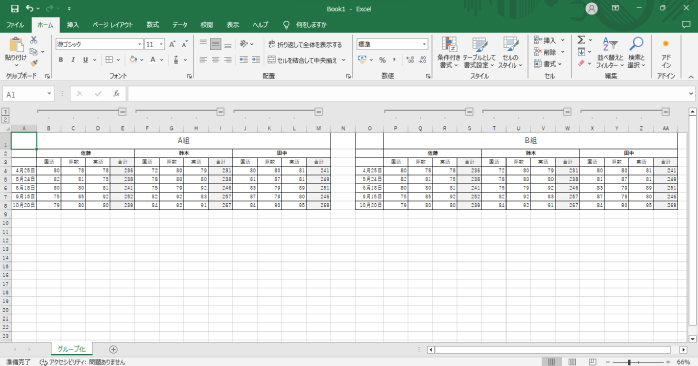Open Sort and Filter 並べ替えとフィルター

click(x=610, y=53)
